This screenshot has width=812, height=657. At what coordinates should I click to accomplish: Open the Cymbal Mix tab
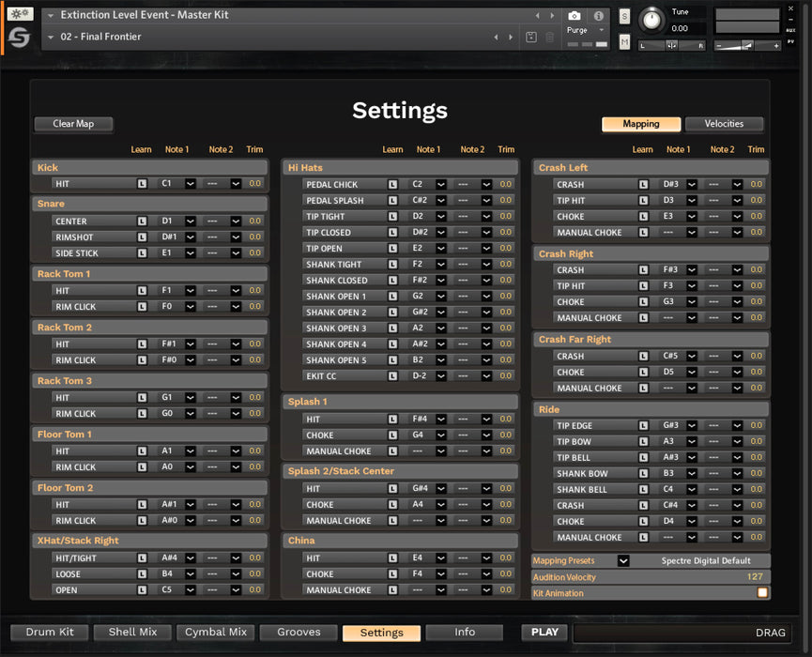point(216,633)
